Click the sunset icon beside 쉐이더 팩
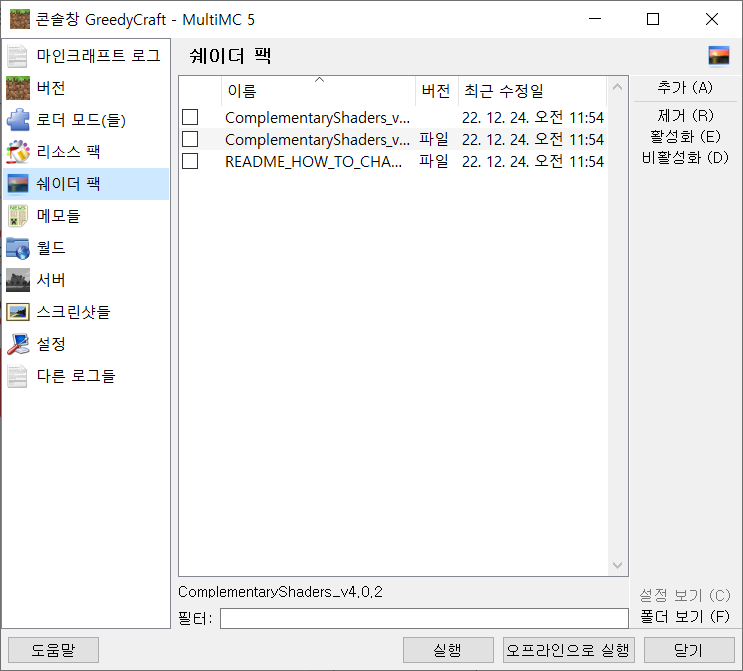Screen dimensions: 743x671 18,184
